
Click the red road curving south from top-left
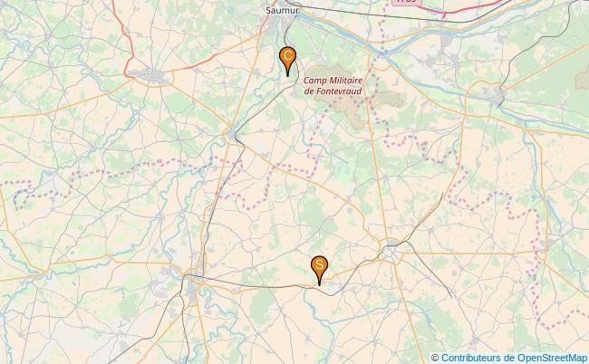pyautogui.click(x=126, y=37)
